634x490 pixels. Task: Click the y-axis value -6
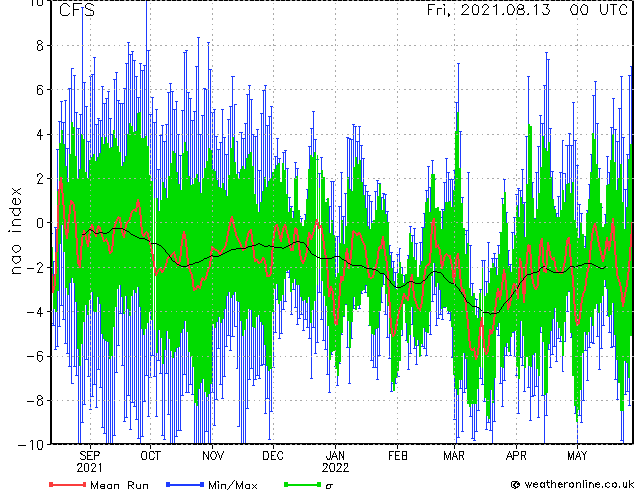pos(35,356)
